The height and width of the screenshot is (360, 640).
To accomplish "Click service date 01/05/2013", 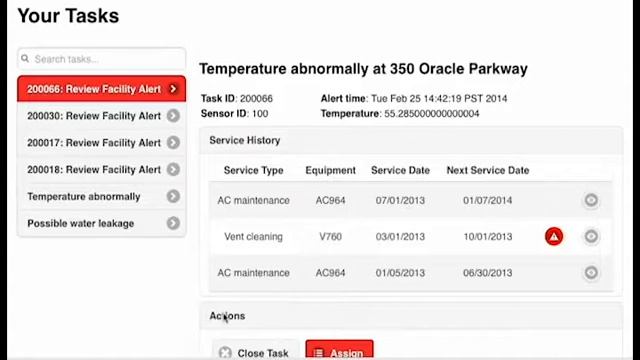I will (x=400, y=273).
